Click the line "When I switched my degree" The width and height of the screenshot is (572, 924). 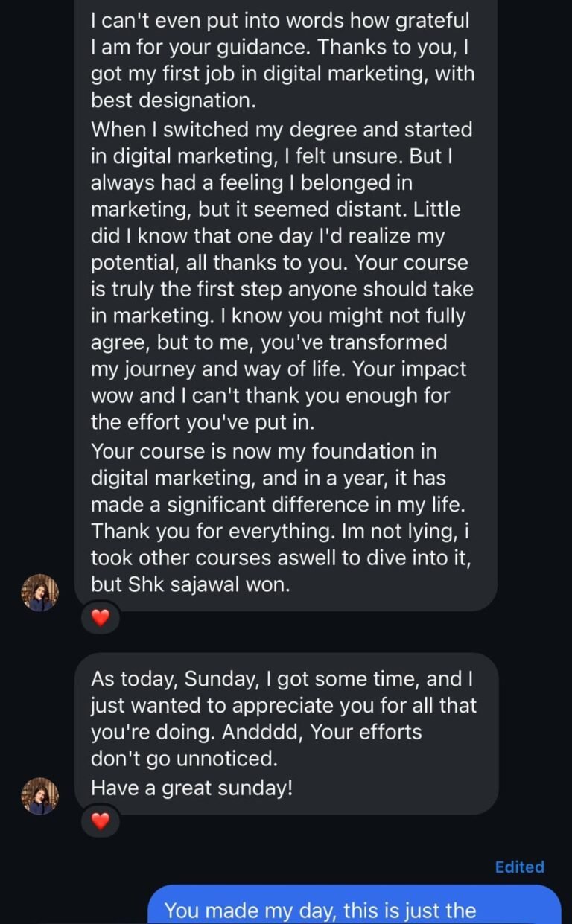coord(281,129)
